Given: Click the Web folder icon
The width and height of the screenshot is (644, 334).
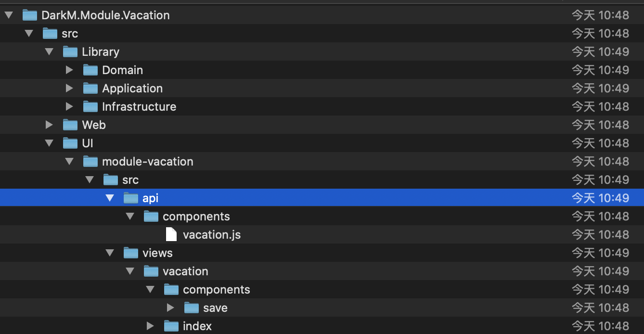Looking at the screenshot, I should [x=70, y=125].
